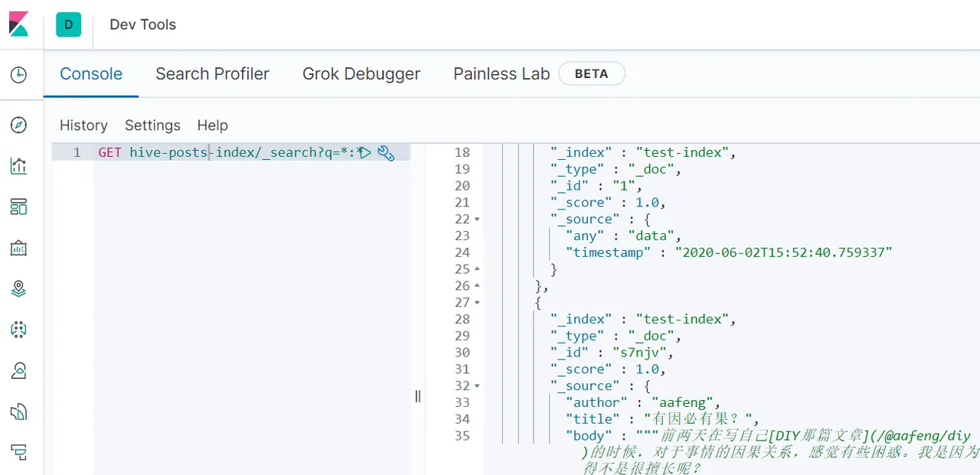The image size is (980, 475).
Task: Open Discover compass icon in sidebar
Action: (18, 125)
